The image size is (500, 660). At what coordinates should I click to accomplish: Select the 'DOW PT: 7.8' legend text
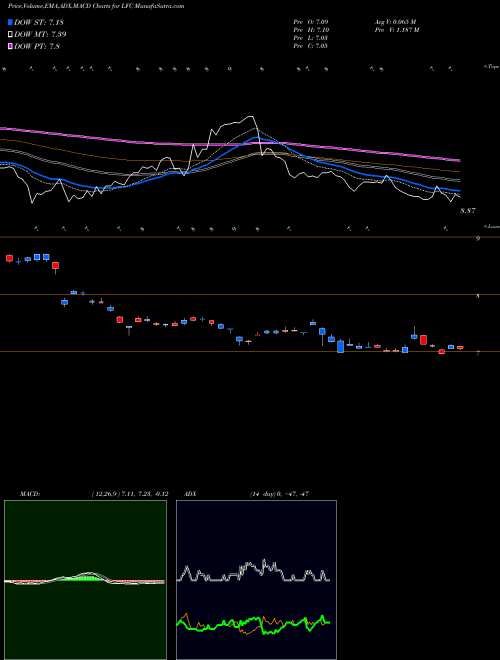point(37,46)
